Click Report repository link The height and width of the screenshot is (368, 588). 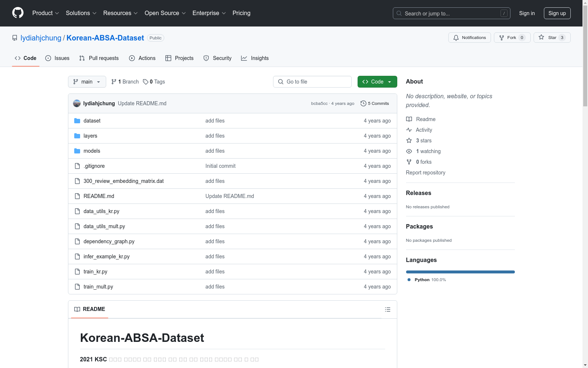pos(426,173)
